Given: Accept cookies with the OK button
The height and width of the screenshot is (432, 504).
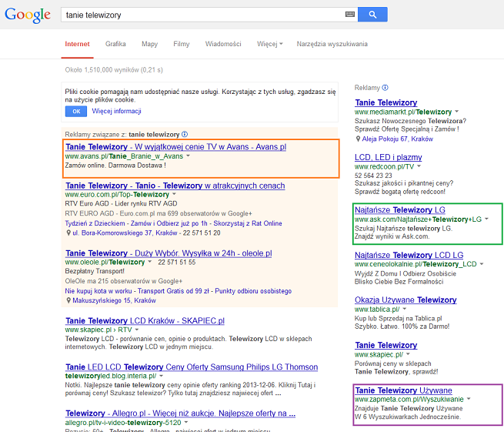Looking at the screenshot, I should pos(76,112).
